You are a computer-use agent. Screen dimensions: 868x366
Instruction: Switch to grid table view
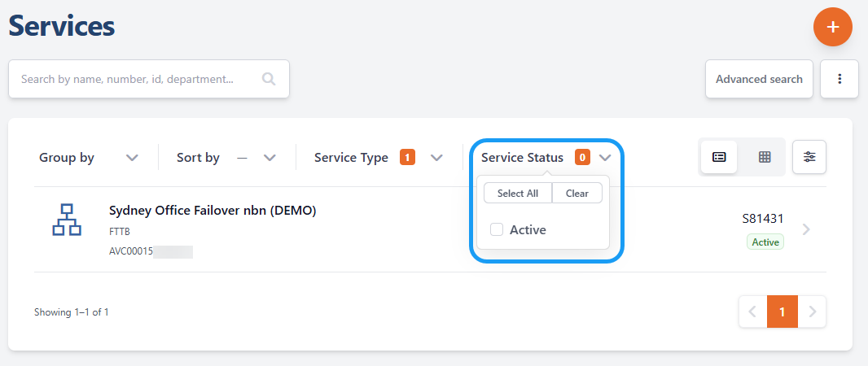[x=765, y=157]
